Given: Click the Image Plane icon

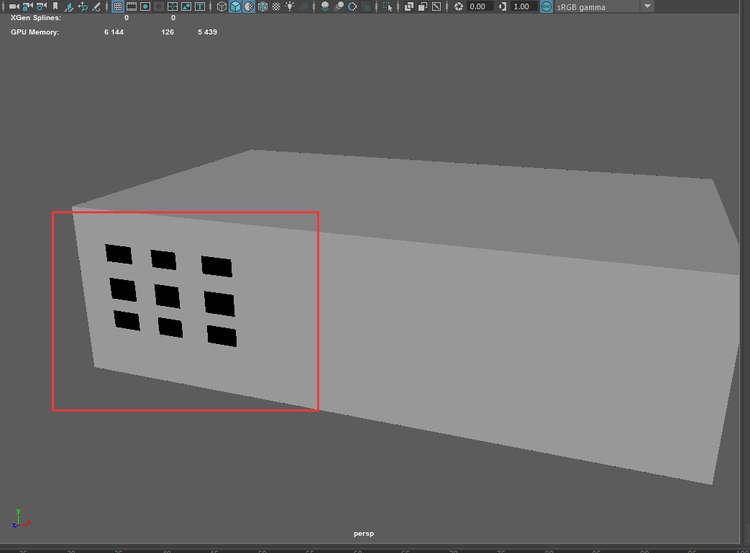Looking at the screenshot, I should (69, 6).
